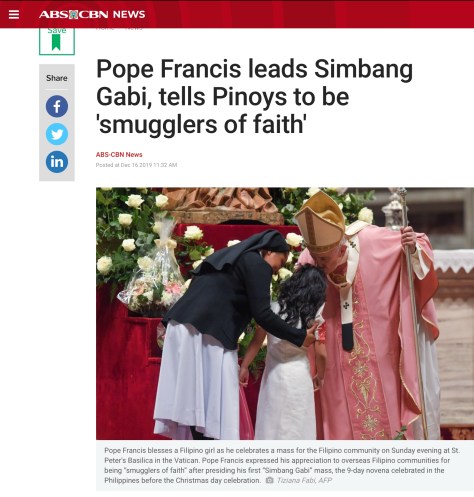Click the ABS-CBN News logo

pos(92,14)
